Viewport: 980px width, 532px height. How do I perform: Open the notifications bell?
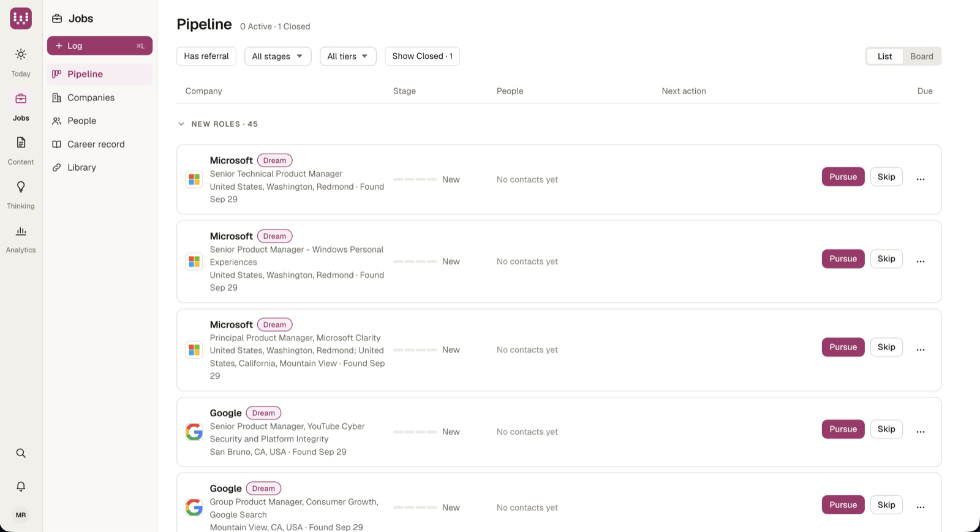coord(21,486)
